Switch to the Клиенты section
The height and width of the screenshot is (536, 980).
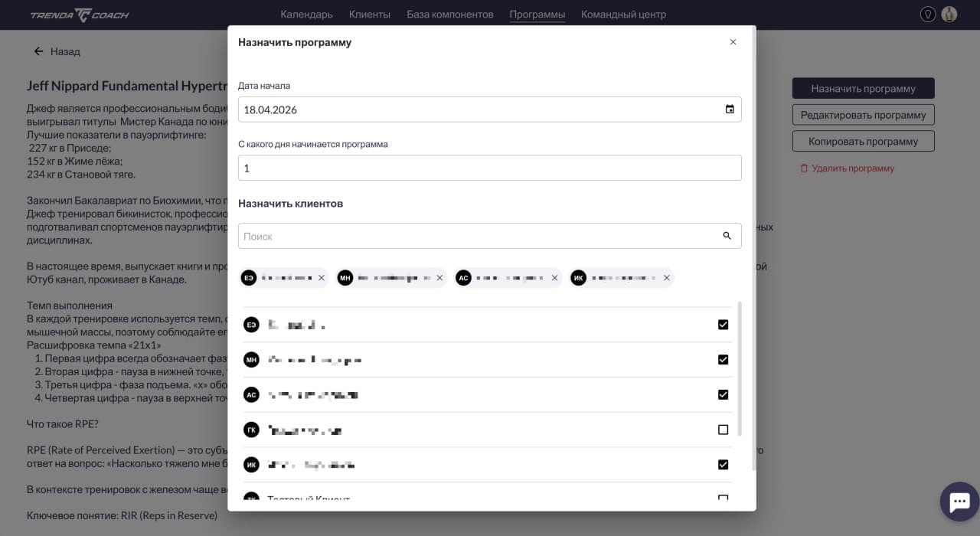click(370, 14)
